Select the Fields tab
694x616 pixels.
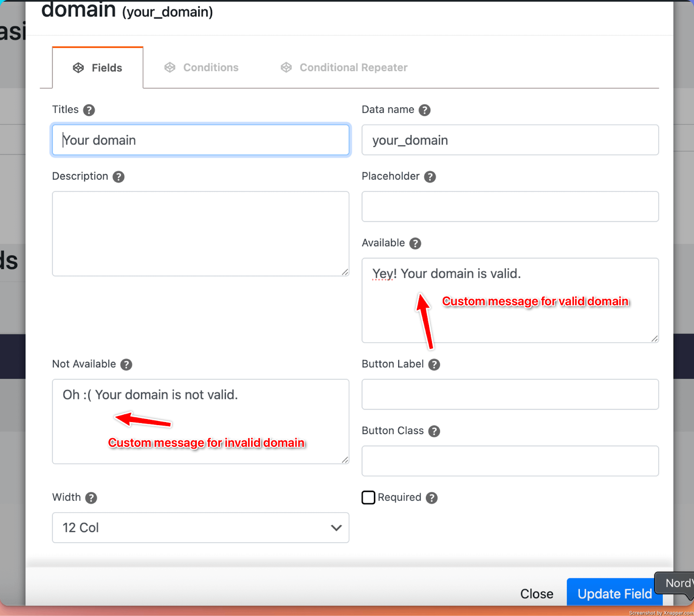pos(98,68)
